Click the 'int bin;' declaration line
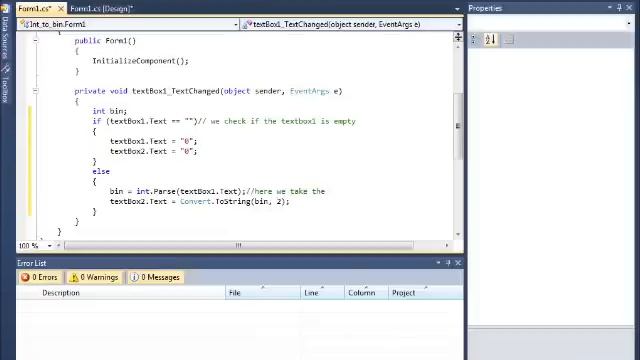The width and height of the screenshot is (640, 360). point(109,111)
